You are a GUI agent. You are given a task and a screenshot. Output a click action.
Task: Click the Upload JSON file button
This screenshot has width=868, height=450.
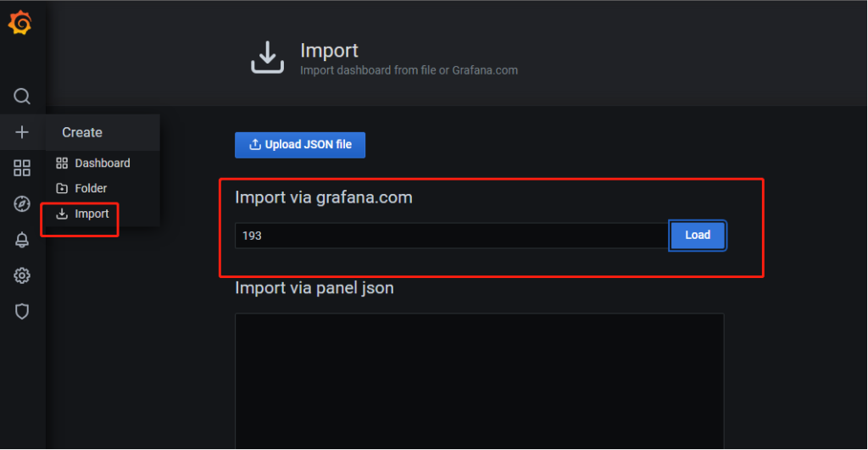pos(300,145)
